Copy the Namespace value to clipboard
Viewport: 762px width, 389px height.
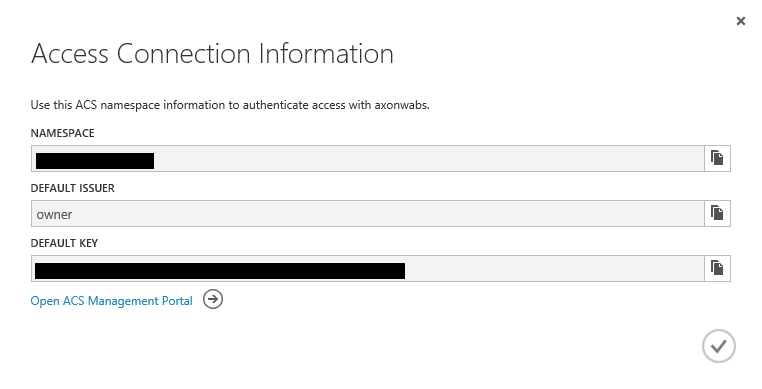pyautogui.click(x=717, y=158)
